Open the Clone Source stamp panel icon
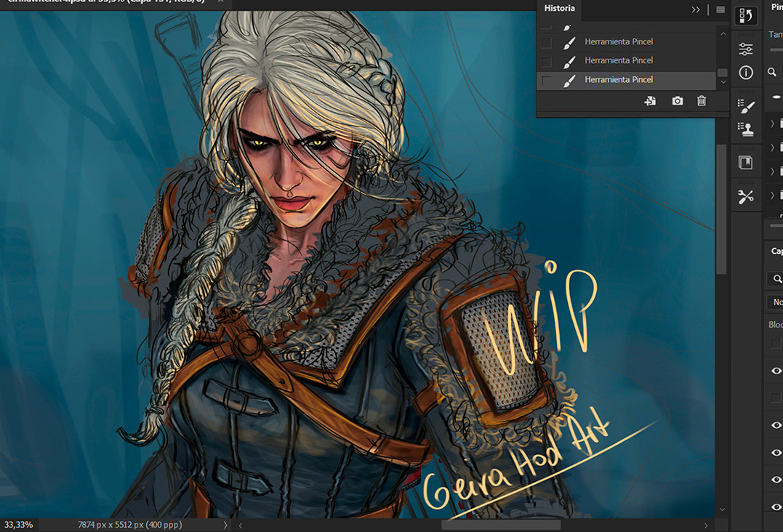The height and width of the screenshot is (532, 783). pyautogui.click(x=745, y=129)
